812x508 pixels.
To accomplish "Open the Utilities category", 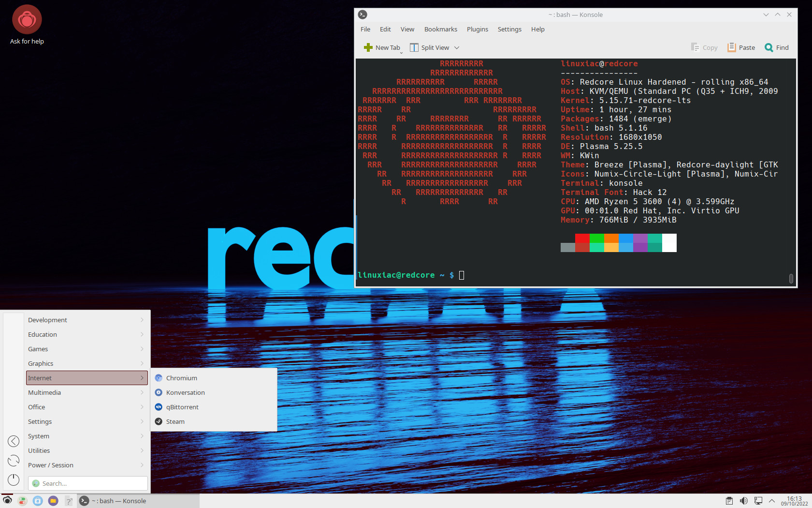I will point(87,450).
